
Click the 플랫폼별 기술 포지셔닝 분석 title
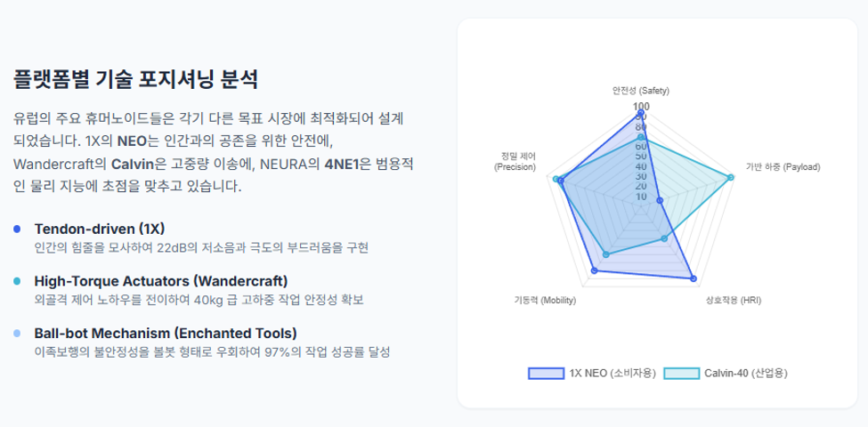(x=135, y=80)
